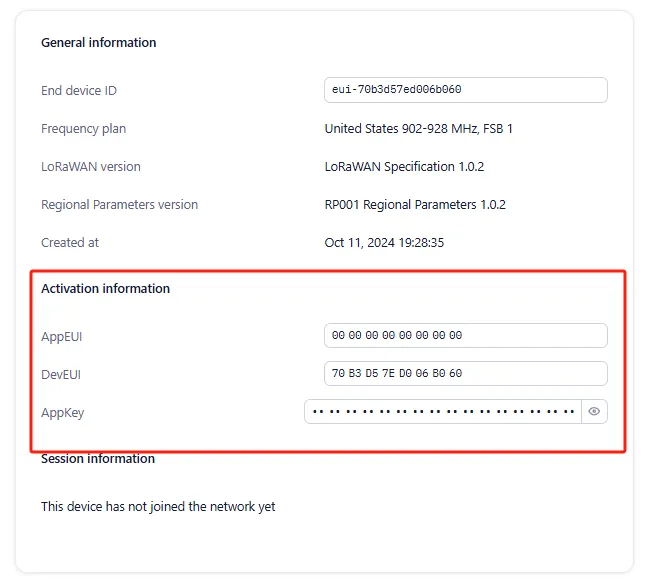Click the End device ID label
This screenshot has width=645, height=587.
point(79,91)
